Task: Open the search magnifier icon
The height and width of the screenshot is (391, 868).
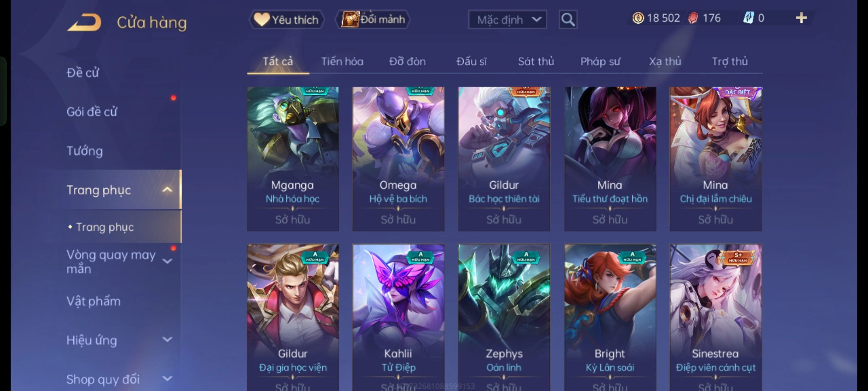Action: 568,20
